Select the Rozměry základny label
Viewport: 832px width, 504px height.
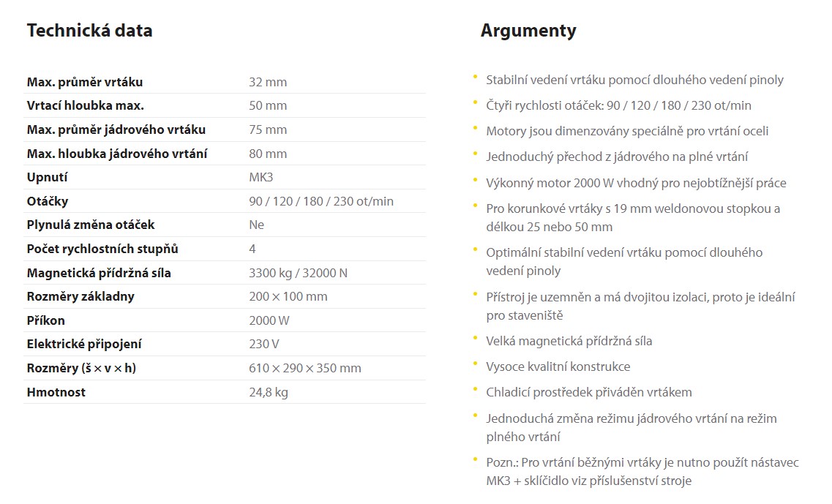coord(80,296)
